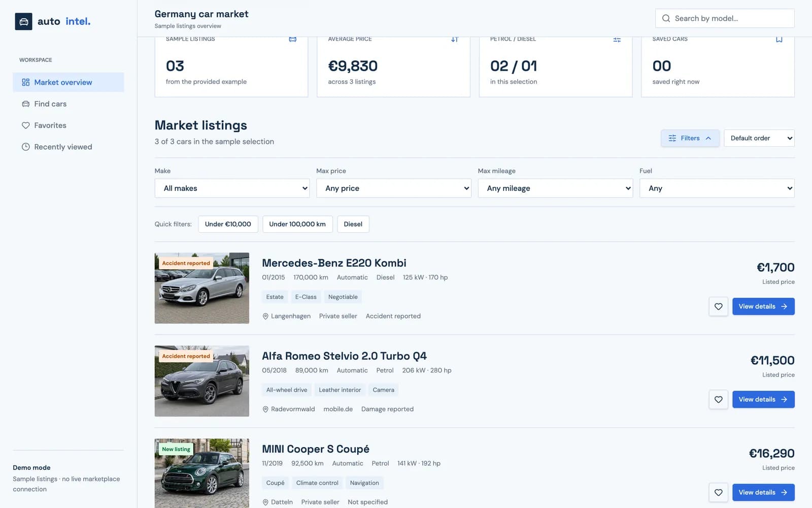Open Find cars in the sidebar
The image size is (812, 508).
(x=69, y=104)
